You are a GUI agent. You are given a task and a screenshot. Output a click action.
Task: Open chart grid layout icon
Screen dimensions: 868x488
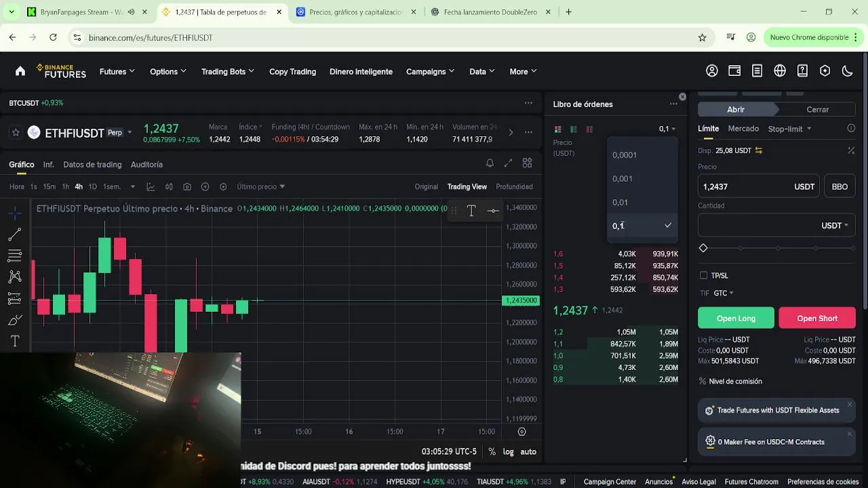pos(527,163)
